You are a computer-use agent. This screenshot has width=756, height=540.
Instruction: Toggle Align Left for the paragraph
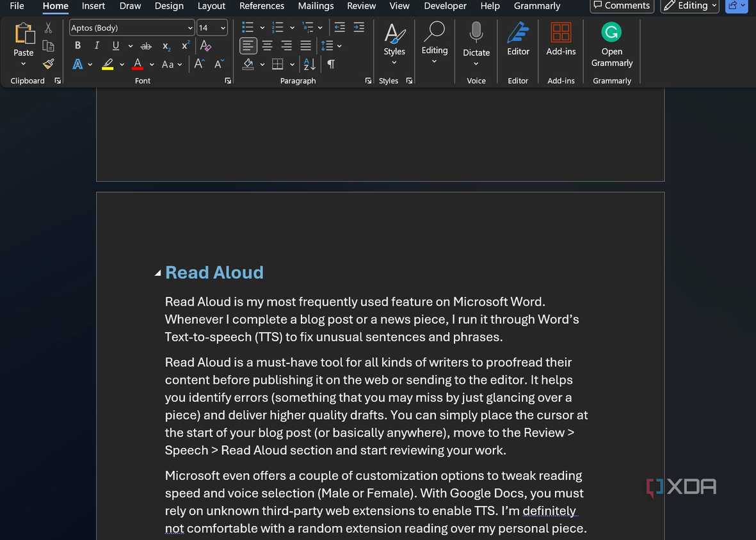(x=248, y=46)
